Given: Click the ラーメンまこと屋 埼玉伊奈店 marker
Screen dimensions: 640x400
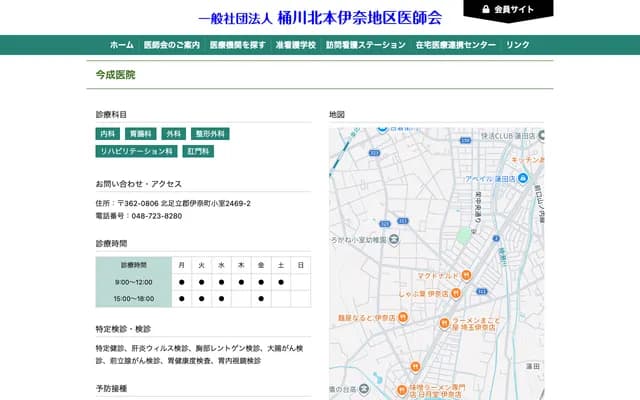Looking at the screenshot, I should [x=444, y=322].
